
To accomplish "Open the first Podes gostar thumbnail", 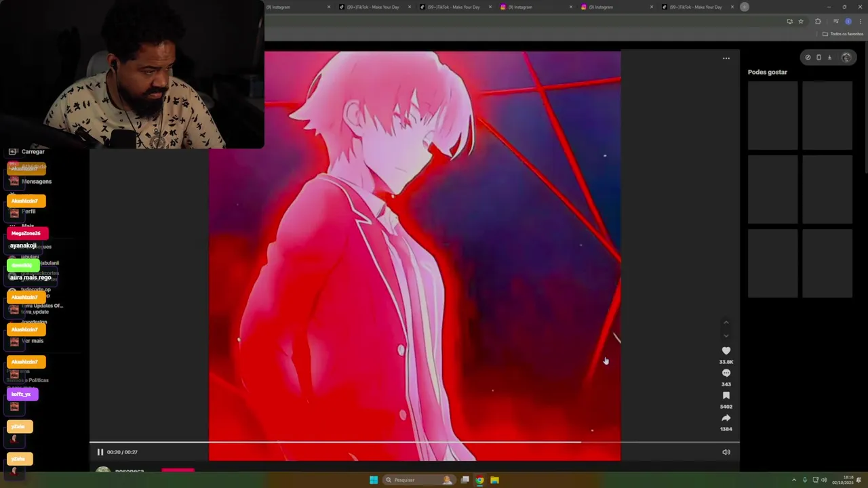I will (773, 115).
